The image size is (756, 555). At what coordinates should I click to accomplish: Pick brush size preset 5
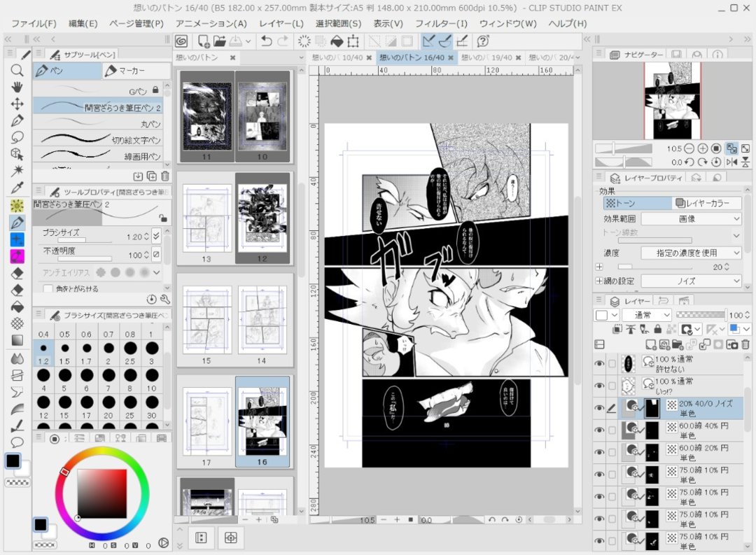(64, 379)
